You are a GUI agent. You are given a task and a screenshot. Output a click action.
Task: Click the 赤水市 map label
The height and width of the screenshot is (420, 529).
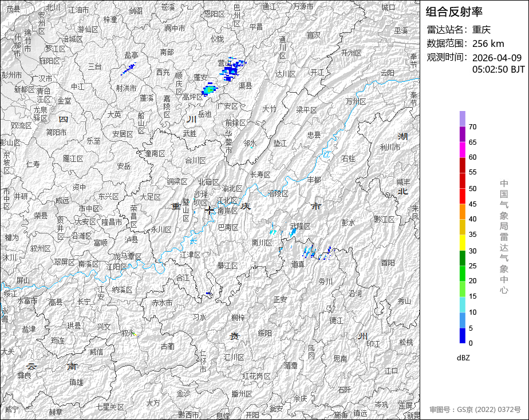[x=162, y=303]
